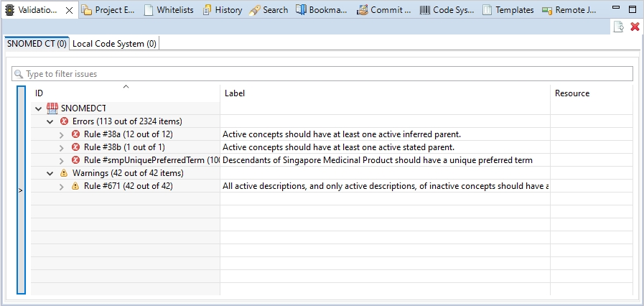Maximize the view panel
The height and width of the screenshot is (306, 644).
tap(633, 10)
